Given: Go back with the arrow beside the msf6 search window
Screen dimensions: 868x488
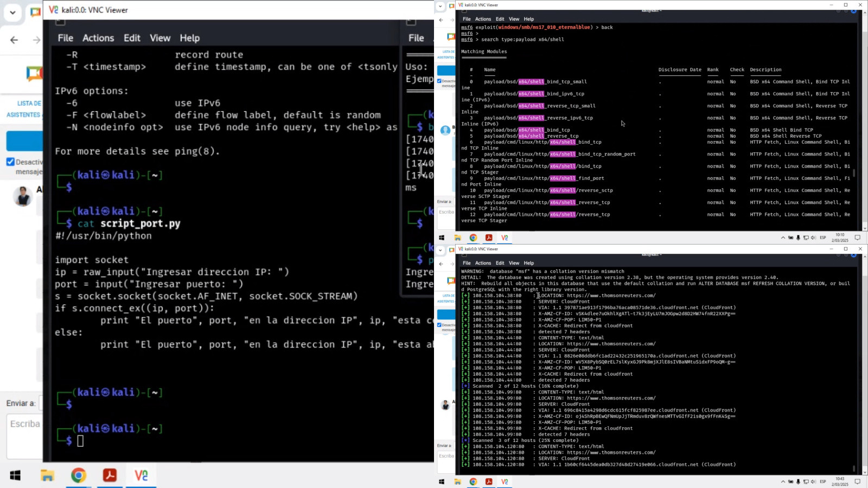Looking at the screenshot, I should click(441, 20).
